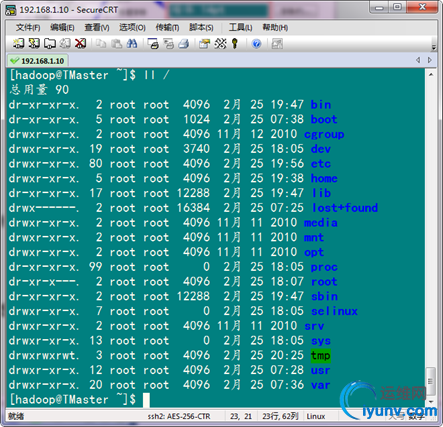443x427 pixels.
Task: Click the Connect in Tab folder icon
Action: click(50, 43)
